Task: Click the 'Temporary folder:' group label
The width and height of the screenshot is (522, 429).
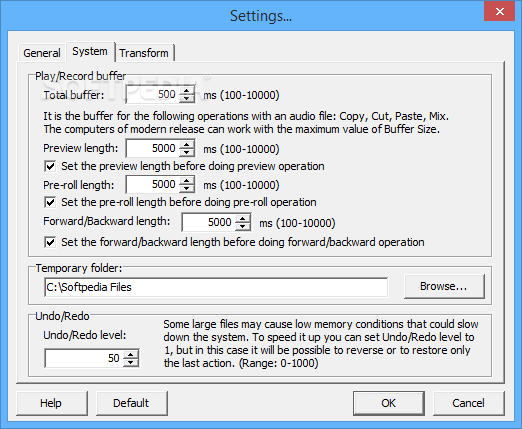Action: [79, 268]
